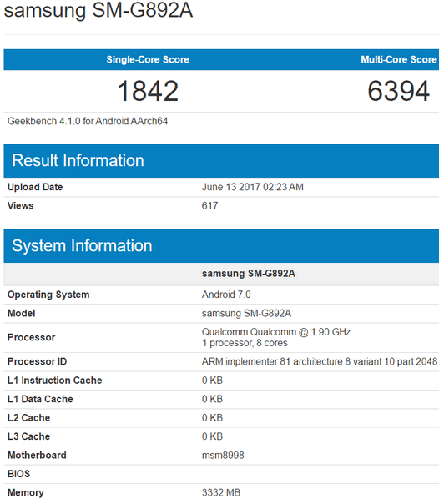Select the L3 Cache 0 KB value
The height and width of the screenshot is (504, 439).
pyautogui.click(x=212, y=436)
